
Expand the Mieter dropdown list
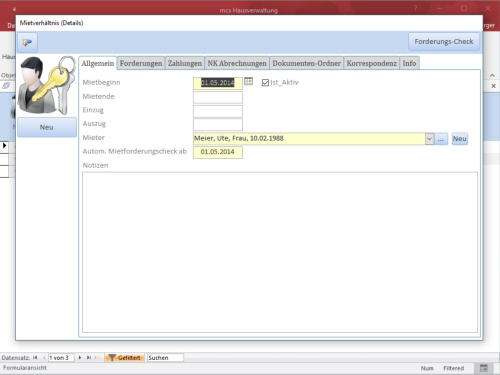click(x=429, y=139)
